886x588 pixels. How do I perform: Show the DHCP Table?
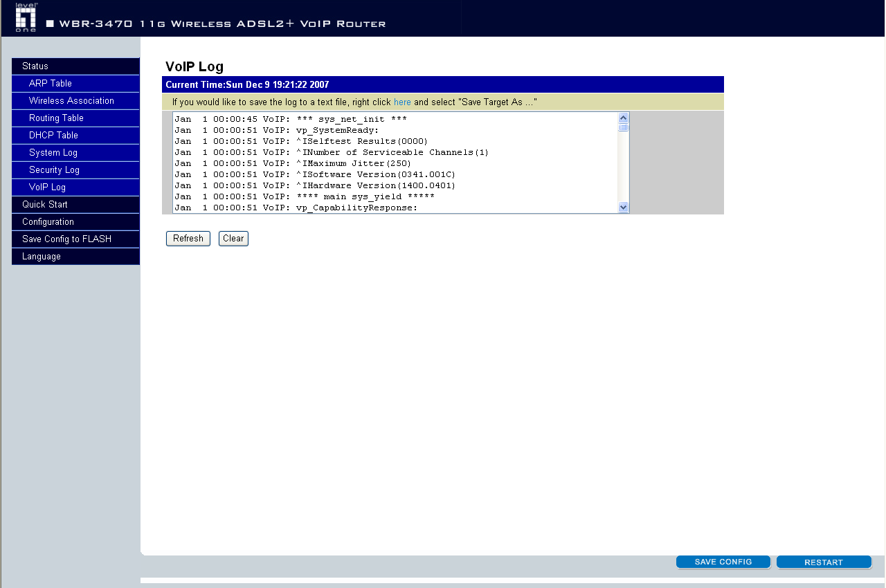pos(75,136)
